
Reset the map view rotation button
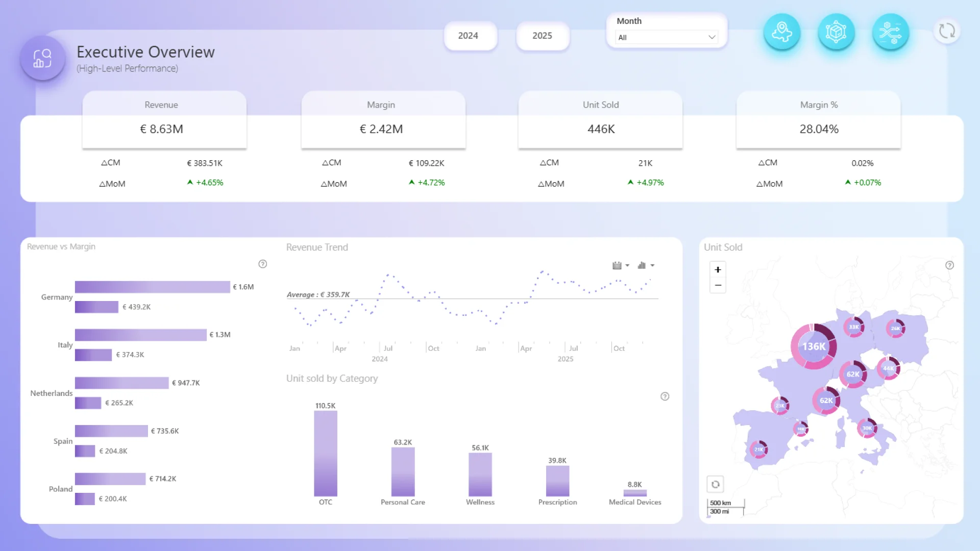click(x=715, y=484)
